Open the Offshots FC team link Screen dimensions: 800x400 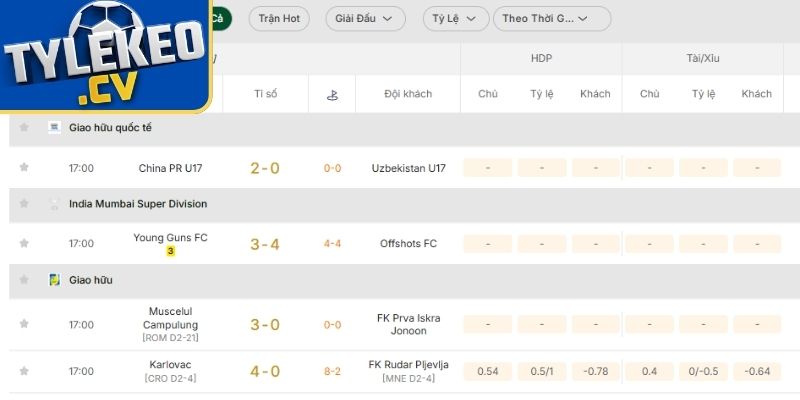click(x=408, y=243)
